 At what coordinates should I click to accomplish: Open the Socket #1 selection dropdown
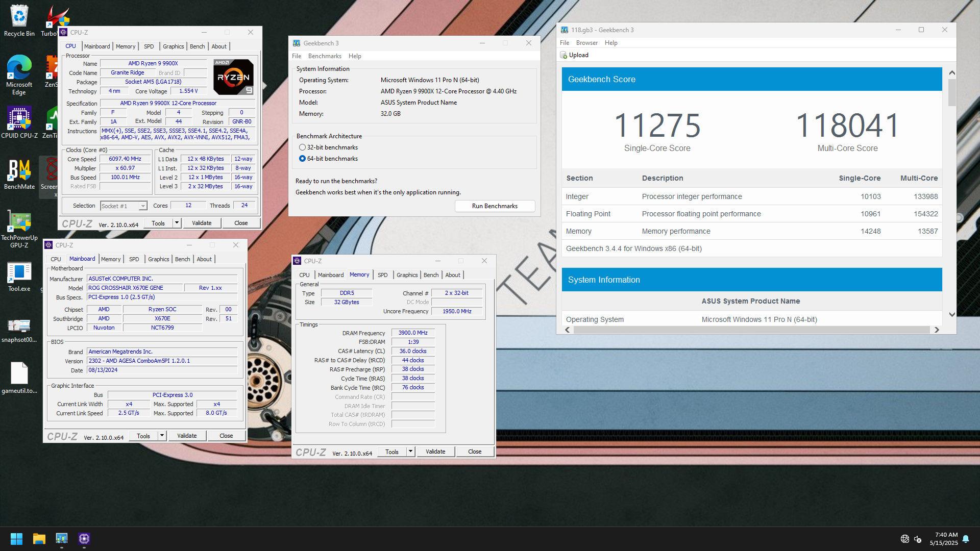[124, 206]
